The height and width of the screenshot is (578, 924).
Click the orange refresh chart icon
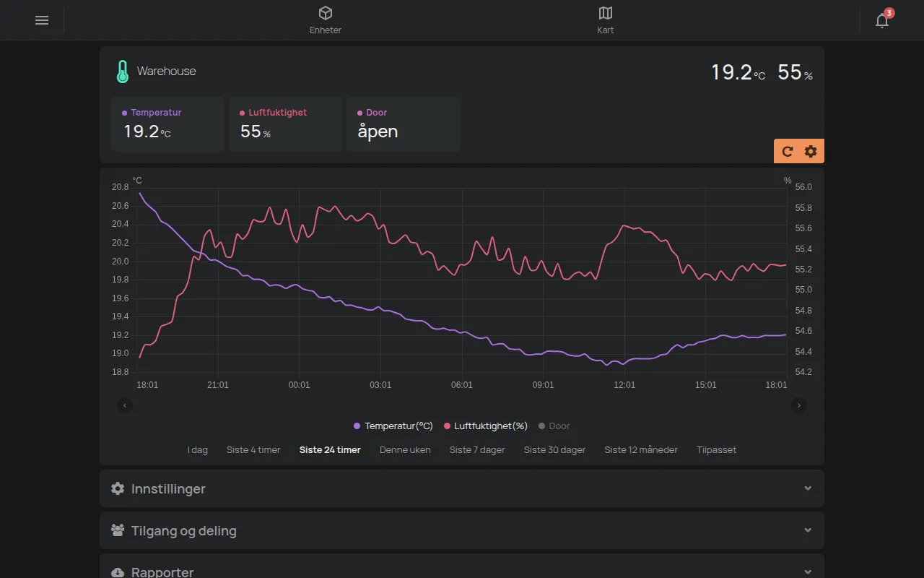788,151
